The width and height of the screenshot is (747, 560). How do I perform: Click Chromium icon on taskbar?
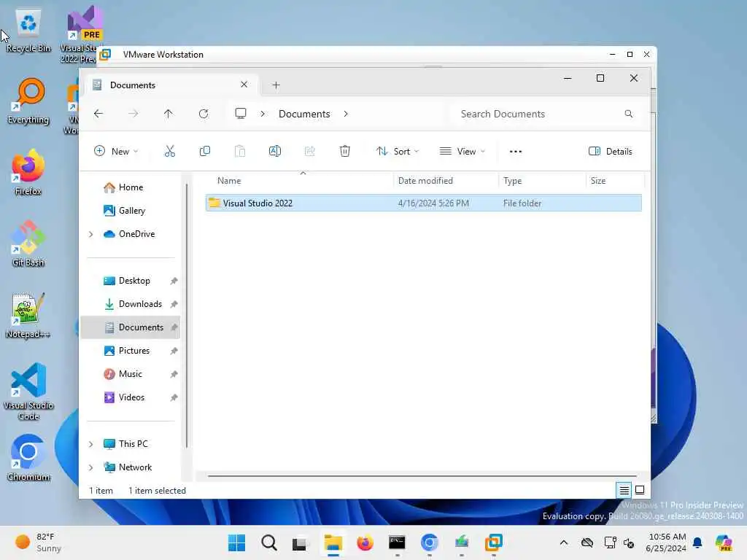tap(429, 542)
